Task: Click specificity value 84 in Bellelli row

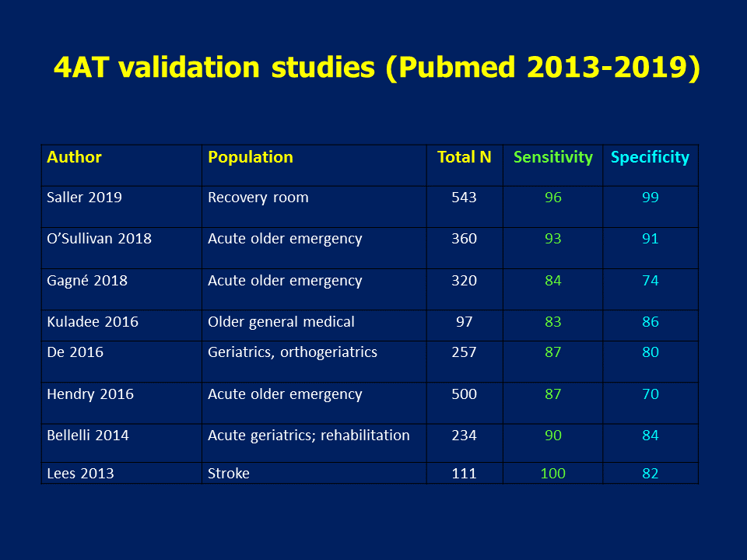Action: tap(651, 436)
